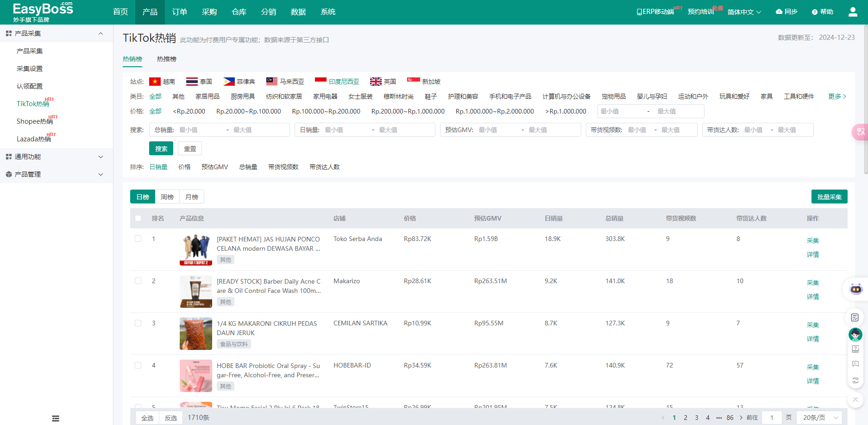868x425 pixels.
Task: Open the 简体中文 language dropdown
Action: click(744, 12)
